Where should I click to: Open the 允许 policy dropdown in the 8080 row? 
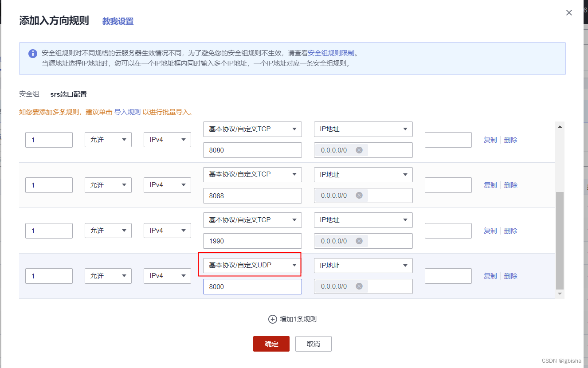(x=108, y=140)
